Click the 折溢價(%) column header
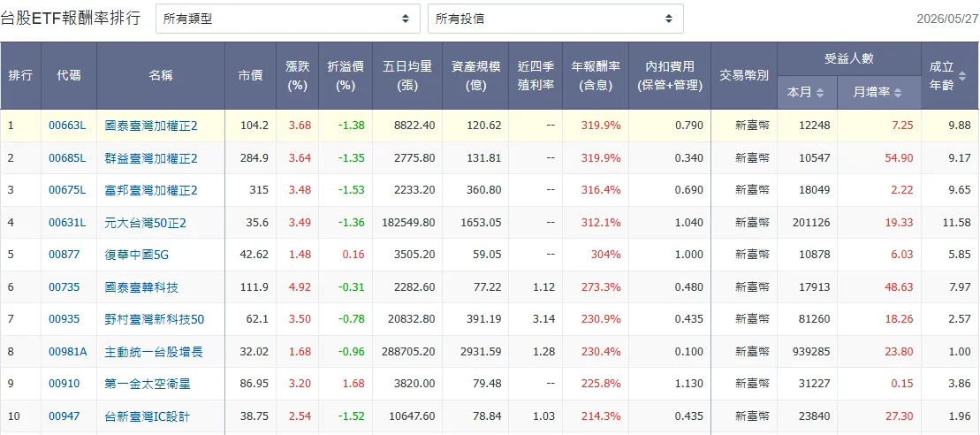The height and width of the screenshot is (435, 980). [346, 76]
